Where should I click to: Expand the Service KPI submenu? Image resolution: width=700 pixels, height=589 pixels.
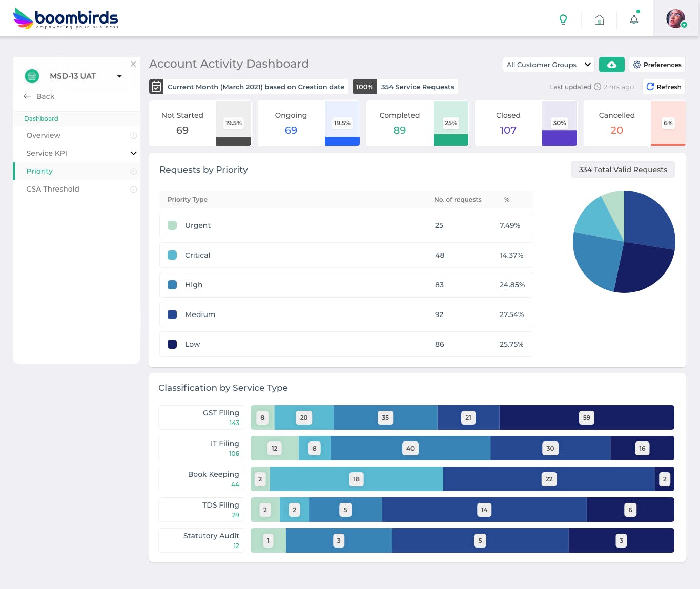click(134, 153)
